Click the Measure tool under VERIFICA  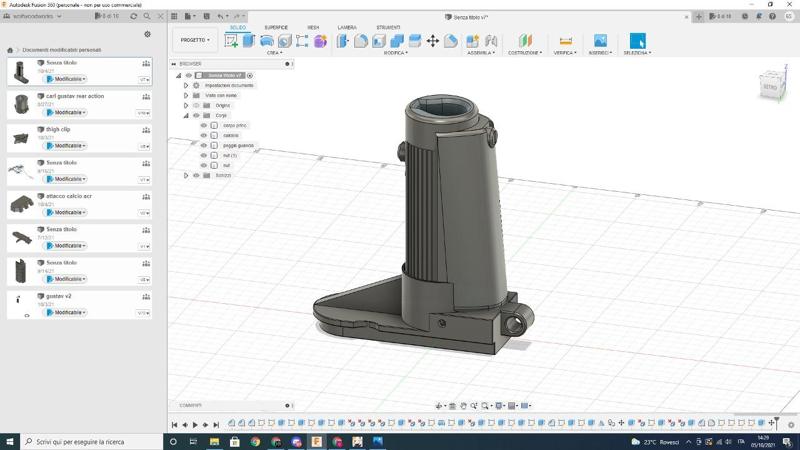(566, 41)
